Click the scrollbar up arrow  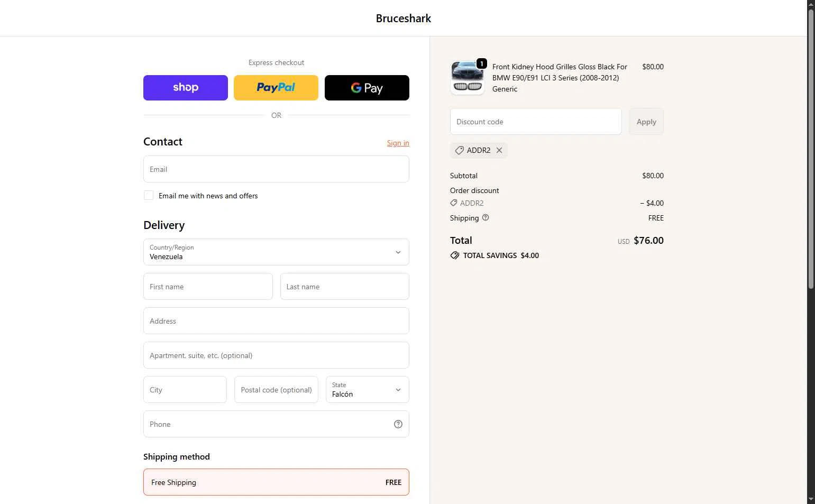pos(811,4)
